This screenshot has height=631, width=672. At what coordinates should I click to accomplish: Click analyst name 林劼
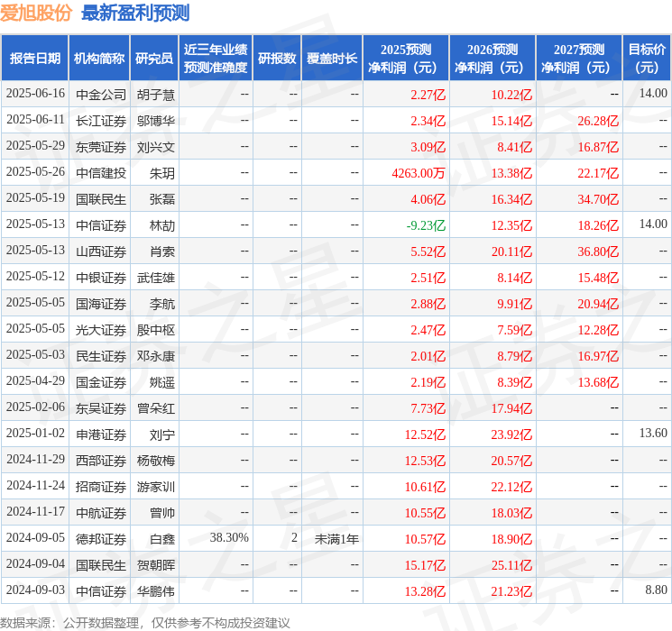click(x=162, y=225)
